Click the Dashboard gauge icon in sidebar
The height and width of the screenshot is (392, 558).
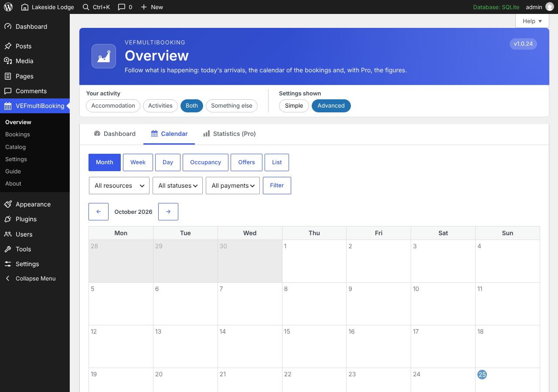tap(8, 27)
